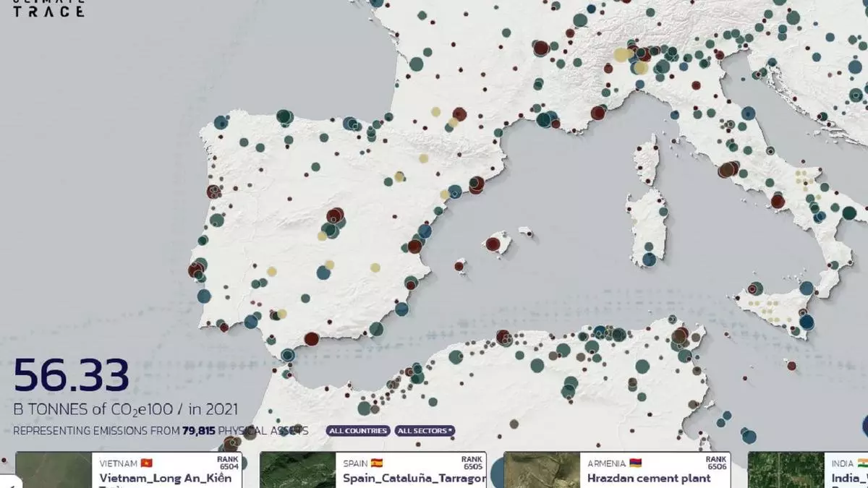The image size is (868, 488).
Task: Click the 79,815 physical assets count
Action: 199,431
